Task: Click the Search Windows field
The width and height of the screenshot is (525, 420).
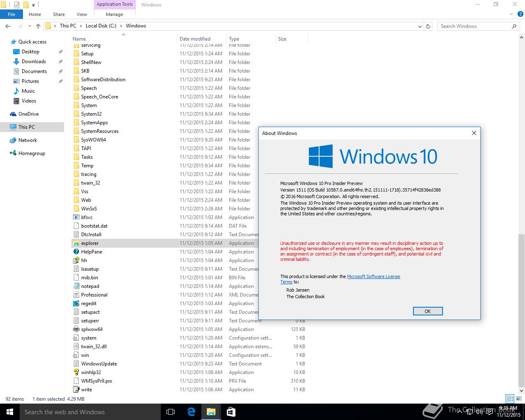Action: (479, 26)
